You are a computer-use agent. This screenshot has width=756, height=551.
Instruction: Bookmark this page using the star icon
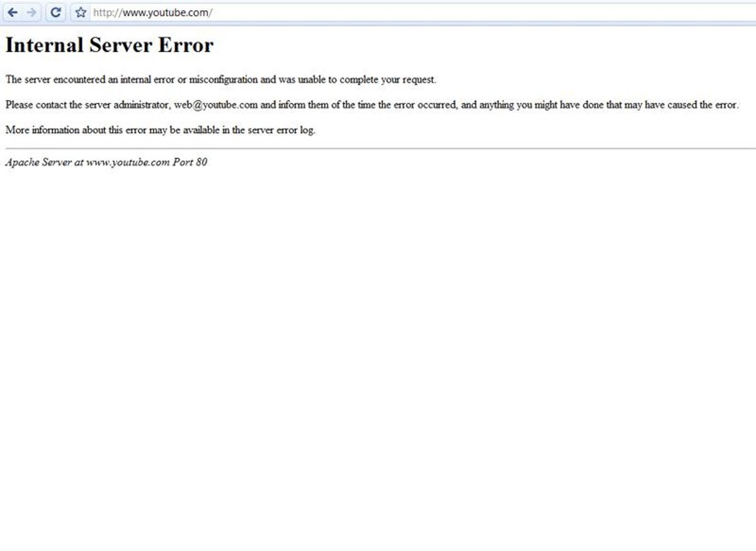[x=81, y=12]
